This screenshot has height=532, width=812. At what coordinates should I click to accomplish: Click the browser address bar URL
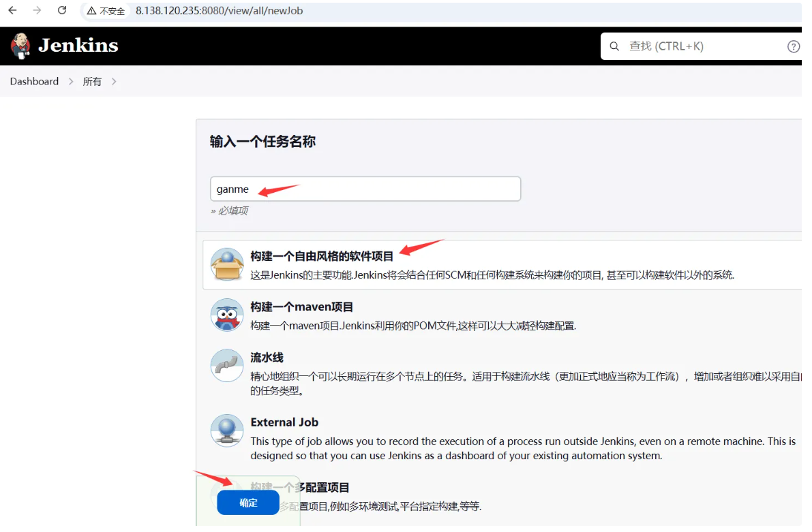coord(219,11)
